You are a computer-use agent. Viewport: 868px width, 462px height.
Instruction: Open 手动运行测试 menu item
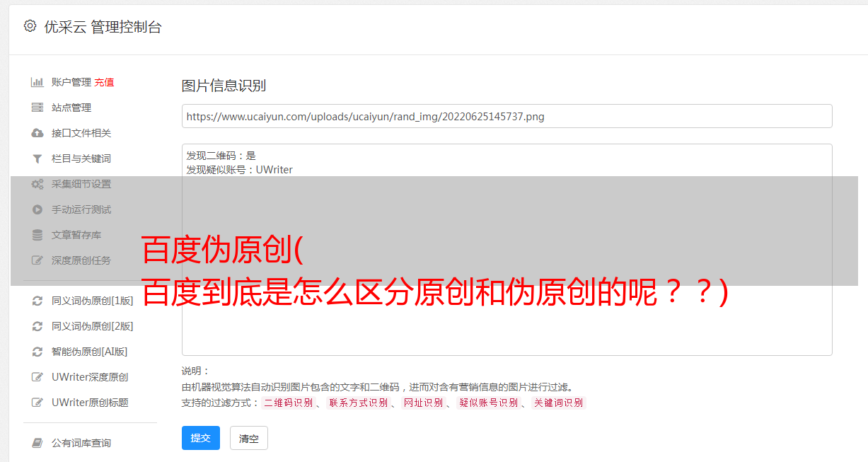point(81,209)
